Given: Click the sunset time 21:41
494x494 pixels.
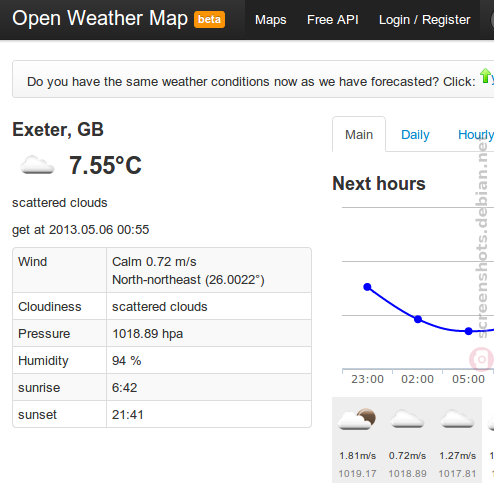Looking at the screenshot, I should 127,415.
